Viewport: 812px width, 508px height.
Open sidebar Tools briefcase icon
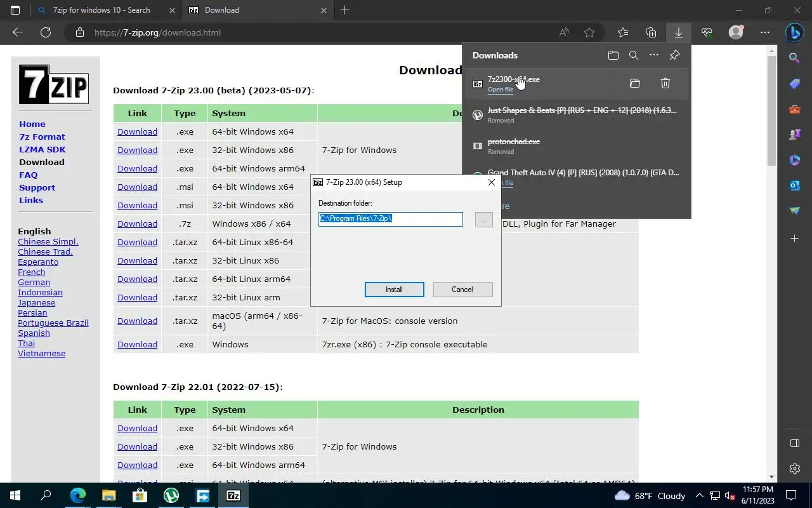pos(794,109)
